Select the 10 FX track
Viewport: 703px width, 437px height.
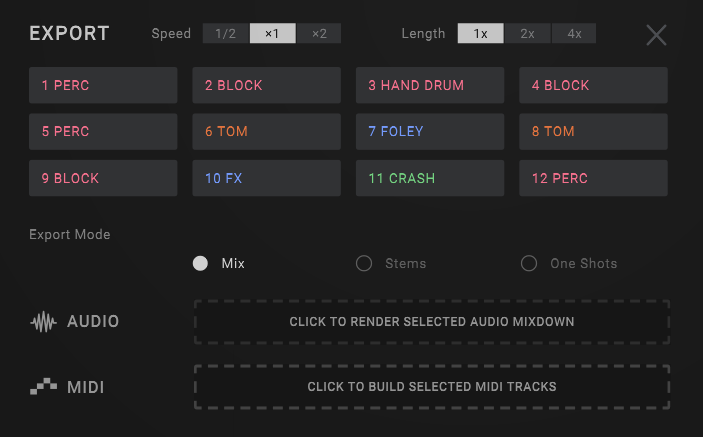click(x=267, y=178)
